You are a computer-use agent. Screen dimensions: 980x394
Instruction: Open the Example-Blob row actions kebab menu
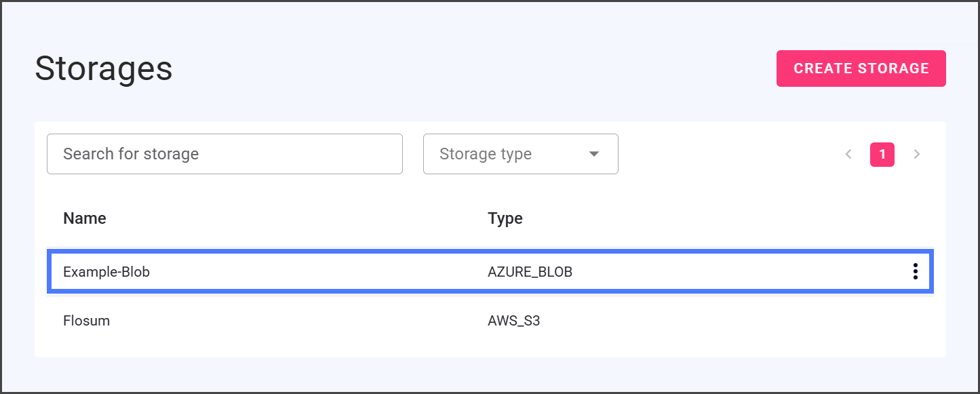915,272
